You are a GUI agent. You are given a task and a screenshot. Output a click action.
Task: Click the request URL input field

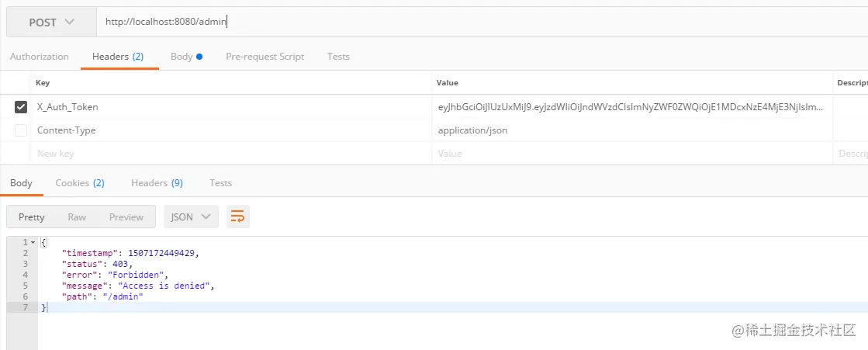[482, 23]
